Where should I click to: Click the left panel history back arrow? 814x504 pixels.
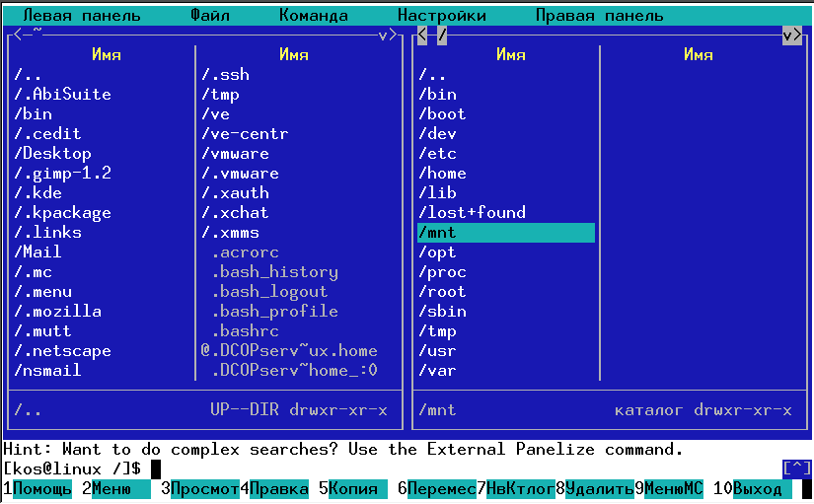coord(18,36)
